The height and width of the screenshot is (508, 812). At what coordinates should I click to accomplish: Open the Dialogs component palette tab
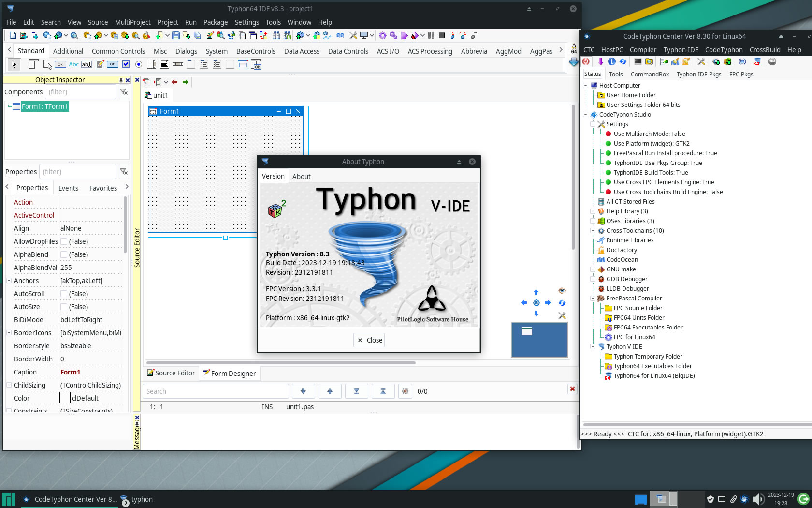(186, 51)
